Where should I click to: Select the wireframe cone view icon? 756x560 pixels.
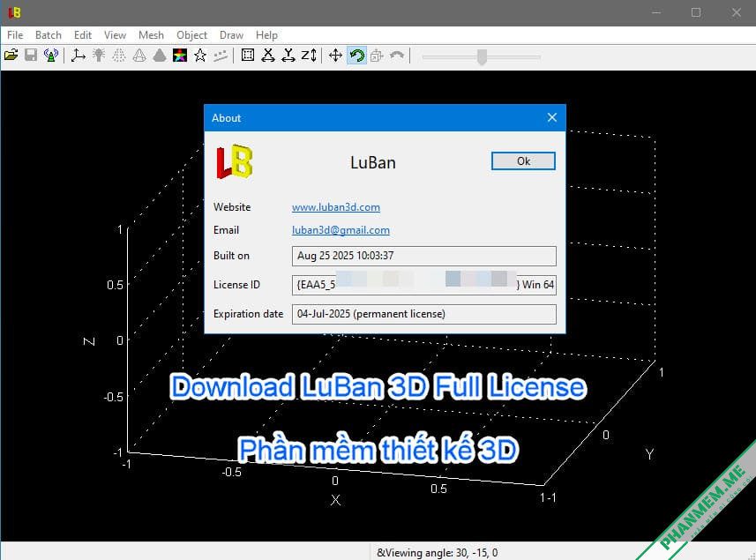(139, 56)
